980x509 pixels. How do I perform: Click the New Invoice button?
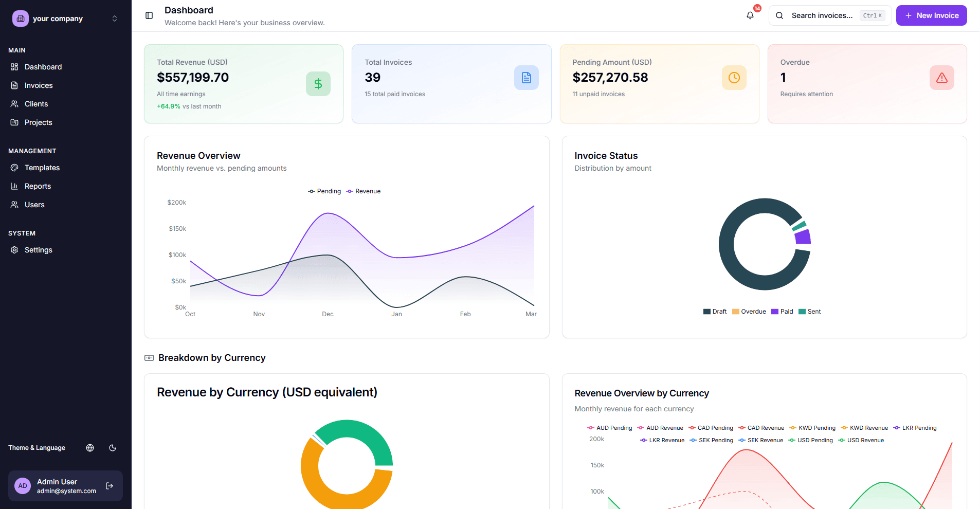click(931, 15)
